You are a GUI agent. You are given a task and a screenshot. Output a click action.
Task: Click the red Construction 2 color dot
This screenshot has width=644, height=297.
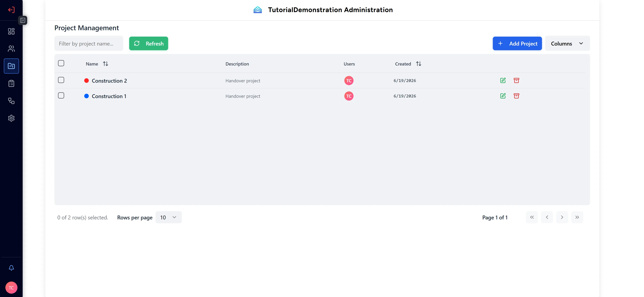tap(87, 81)
